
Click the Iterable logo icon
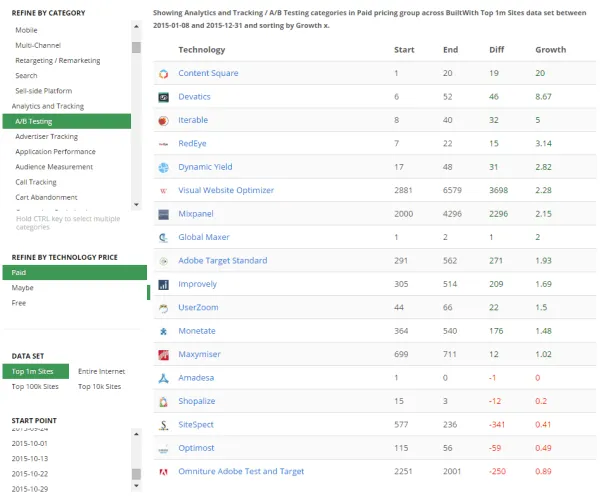[163, 120]
